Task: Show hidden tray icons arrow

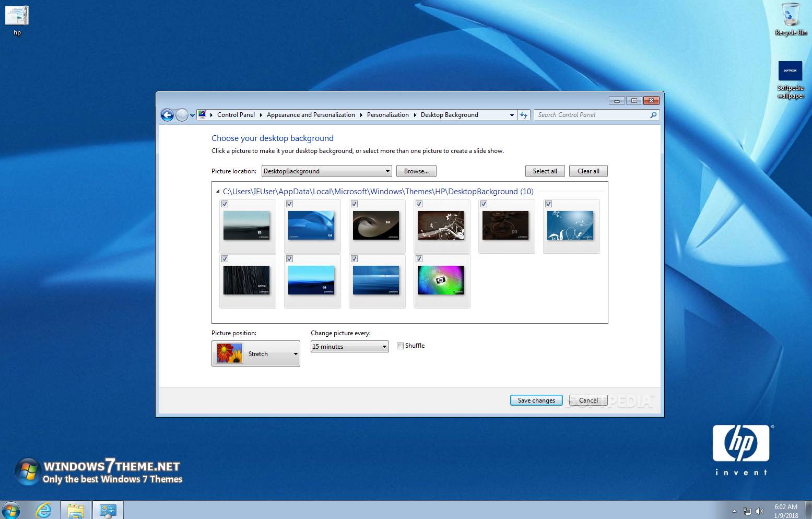Action: point(734,511)
